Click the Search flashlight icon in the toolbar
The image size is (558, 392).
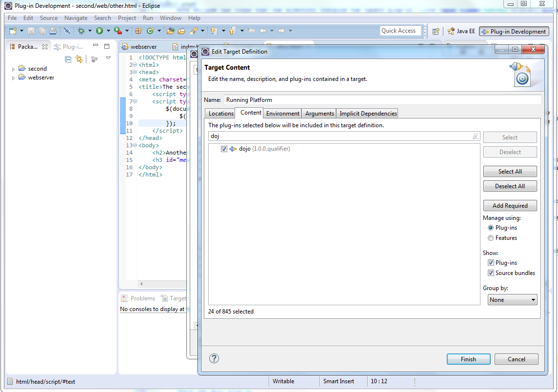pyautogui.click(x=194, y=31)
